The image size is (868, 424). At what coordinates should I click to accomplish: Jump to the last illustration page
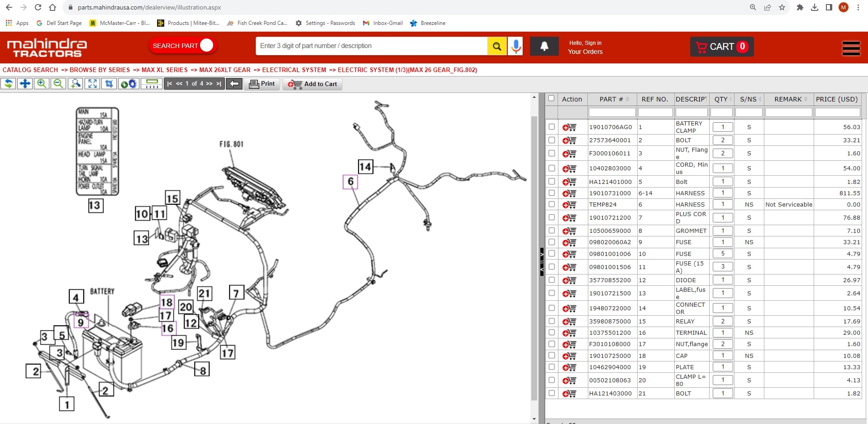(219, 84)
